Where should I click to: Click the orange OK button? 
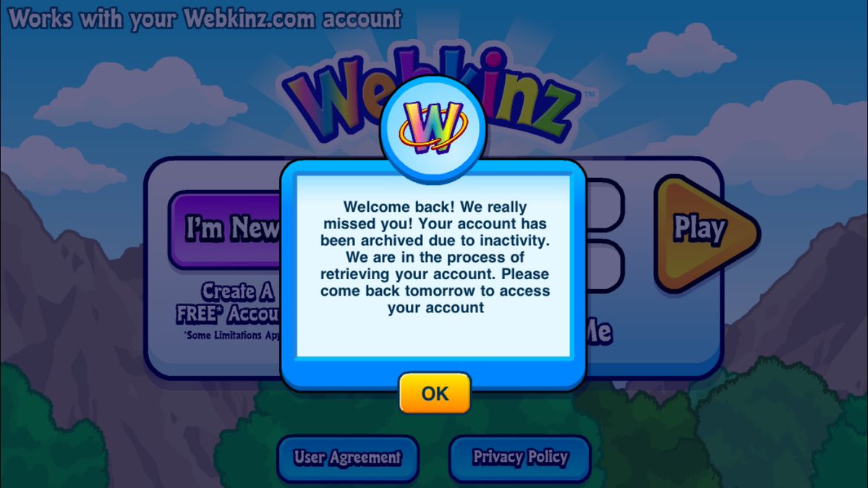[x=435, y=393]
